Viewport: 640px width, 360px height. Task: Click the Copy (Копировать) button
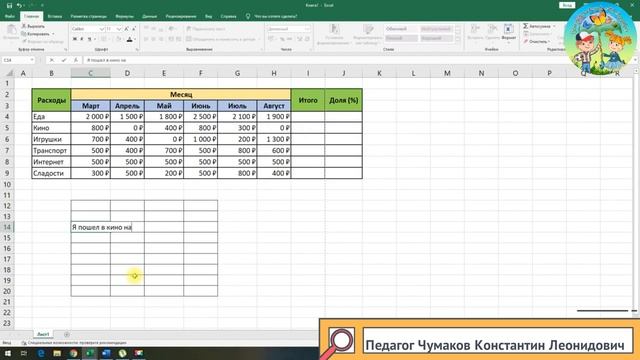point(36,34)
